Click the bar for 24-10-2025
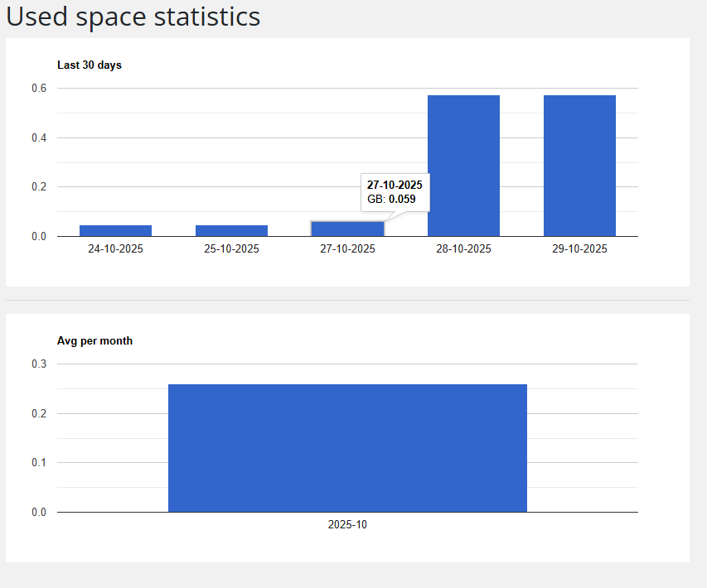This screenshot has width=707, height=588. click(115, 230)
